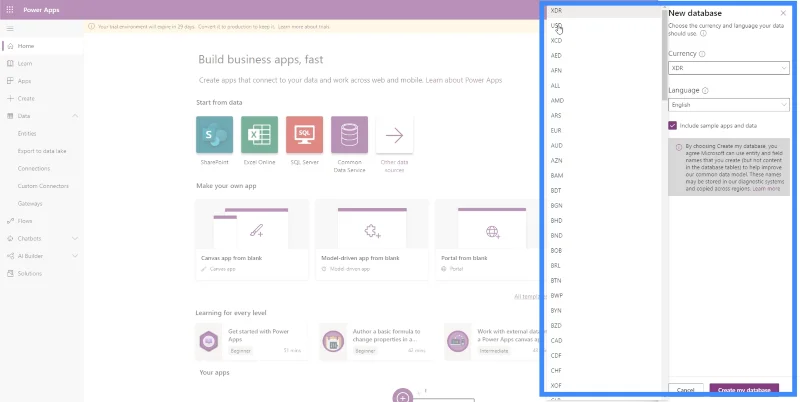Click the Create plus icon
The width and height of the screenshot is (800, 402).
click(x=10, y=98)
